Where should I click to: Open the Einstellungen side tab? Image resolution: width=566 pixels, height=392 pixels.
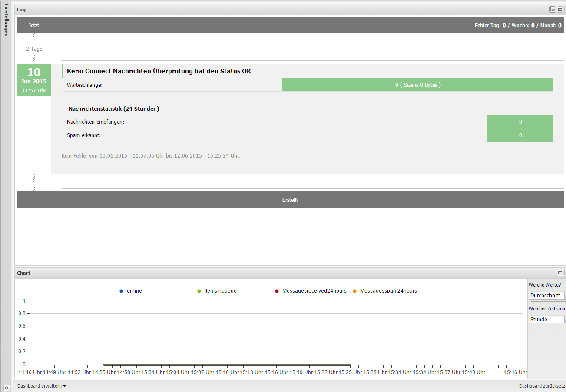[6, 20]
